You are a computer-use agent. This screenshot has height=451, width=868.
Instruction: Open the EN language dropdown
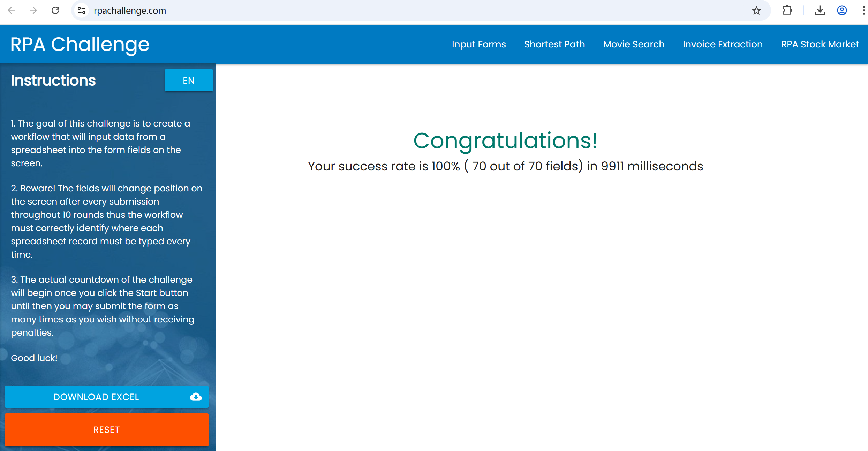click(x=189, y=81)
